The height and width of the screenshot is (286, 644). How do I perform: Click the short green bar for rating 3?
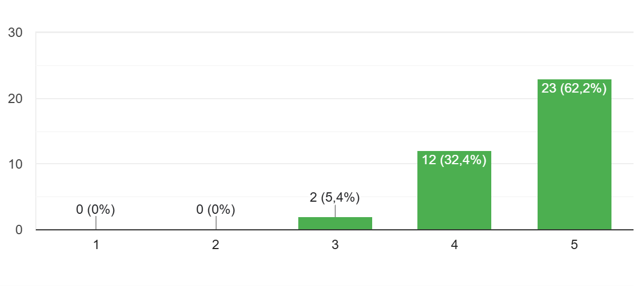click(x=335, y=223)
